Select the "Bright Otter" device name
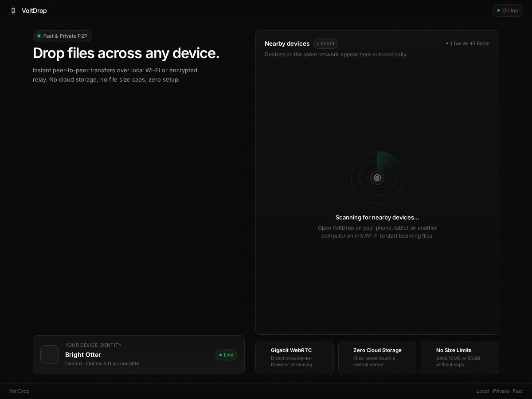532x399 pixels. pyautogui.click(x=83, y=355)
